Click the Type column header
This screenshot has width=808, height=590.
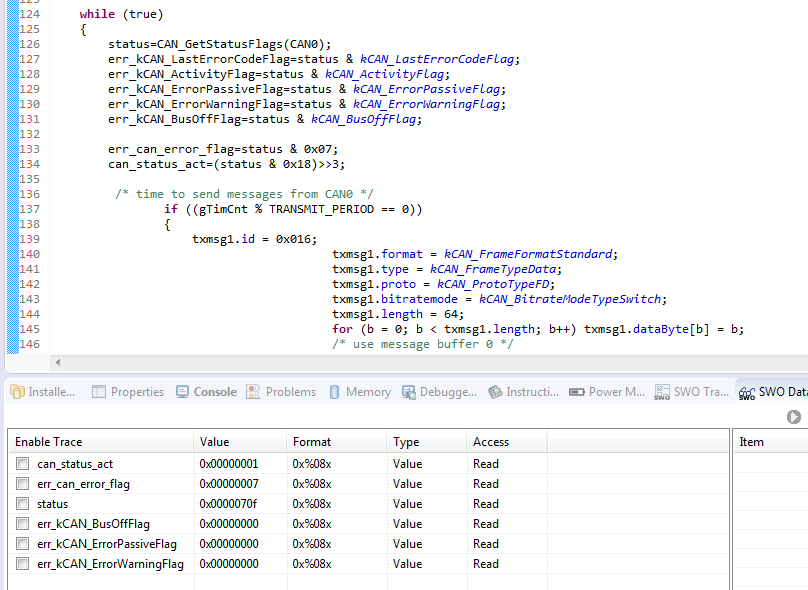pyautogui.click(x=427, y=442)
